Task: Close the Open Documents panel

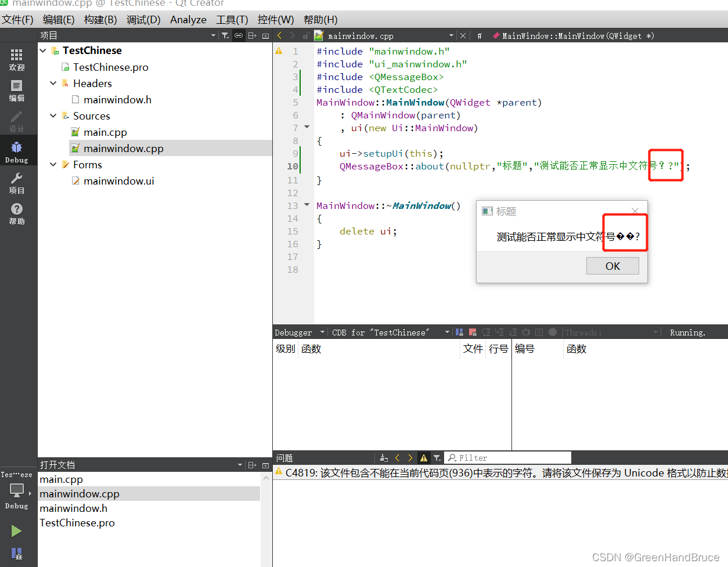Action: (x=266, y=465)
